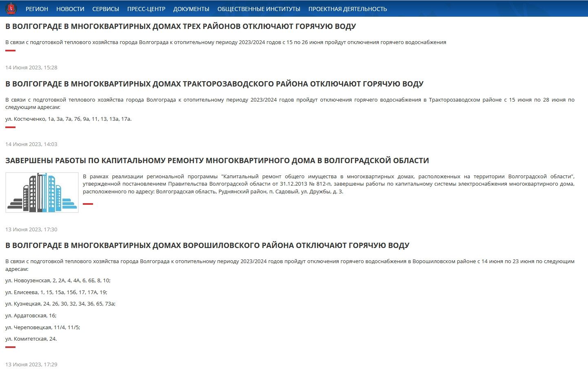Open the Ворошиловского района hot water headline
Viewport: 588px width, 370px height.
[207, 246]
